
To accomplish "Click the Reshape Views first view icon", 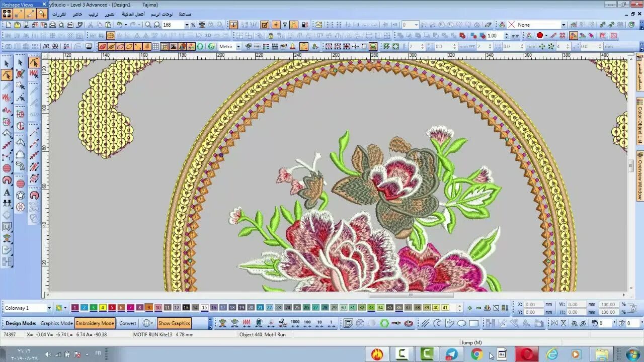I will [x=7, y=14].
